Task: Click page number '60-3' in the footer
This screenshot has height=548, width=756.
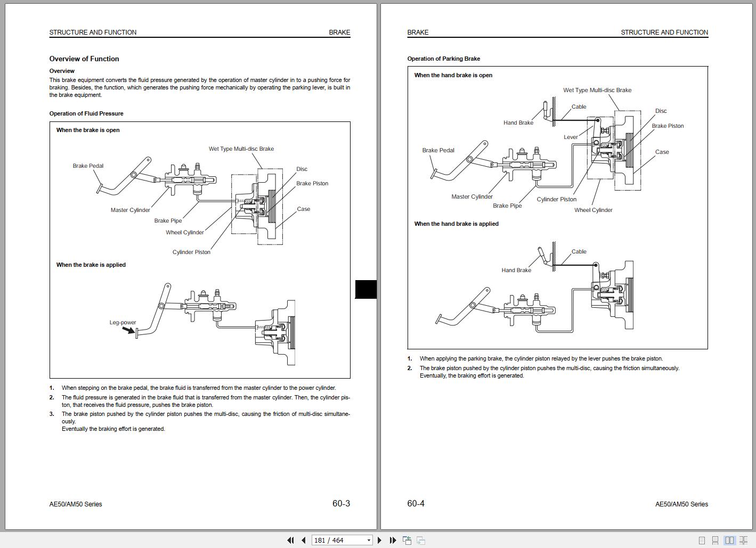Action: pos(342,503)
